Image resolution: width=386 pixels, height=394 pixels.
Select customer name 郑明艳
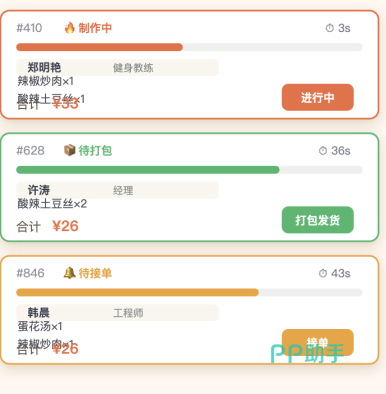(x=44, y=67)
